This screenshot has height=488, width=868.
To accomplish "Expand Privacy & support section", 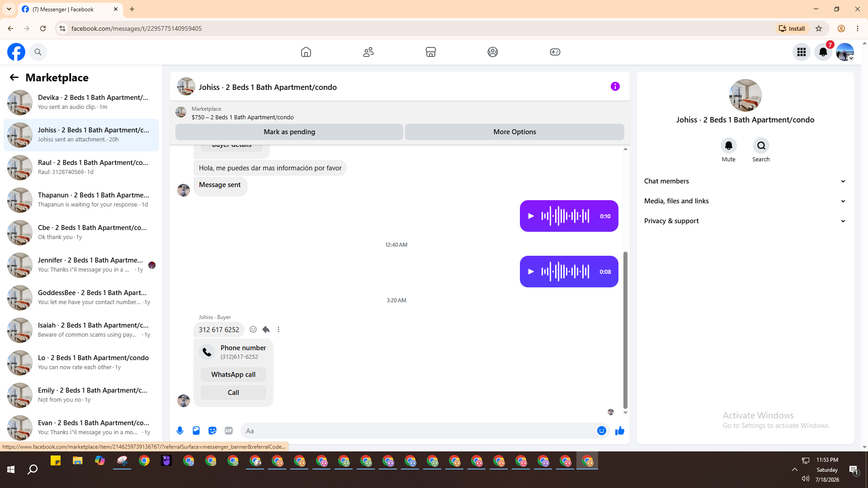I will (745, 221).
